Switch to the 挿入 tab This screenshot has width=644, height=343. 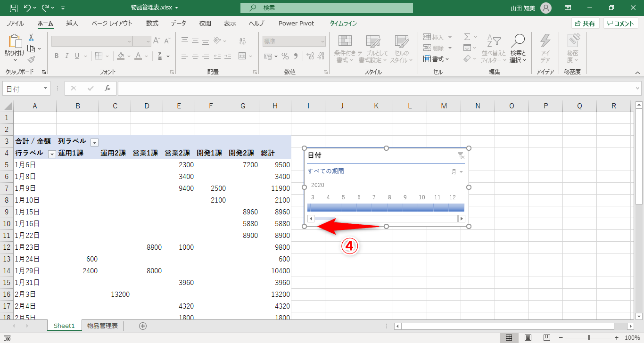coord(72,23)
